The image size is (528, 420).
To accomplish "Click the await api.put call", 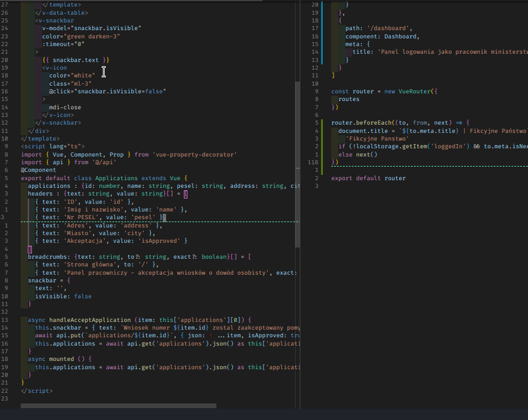I will pyautogui.click(x=167, y=335).
